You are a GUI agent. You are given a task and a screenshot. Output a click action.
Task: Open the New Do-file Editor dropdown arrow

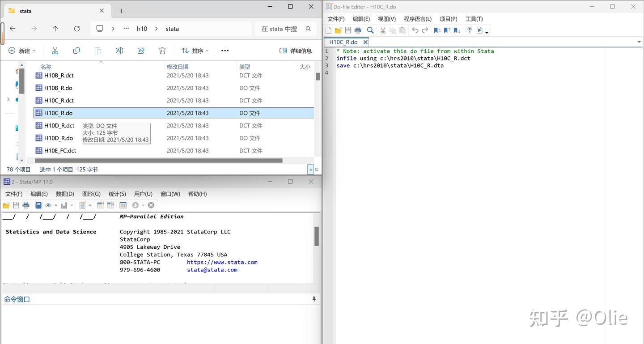click(90, 205)
